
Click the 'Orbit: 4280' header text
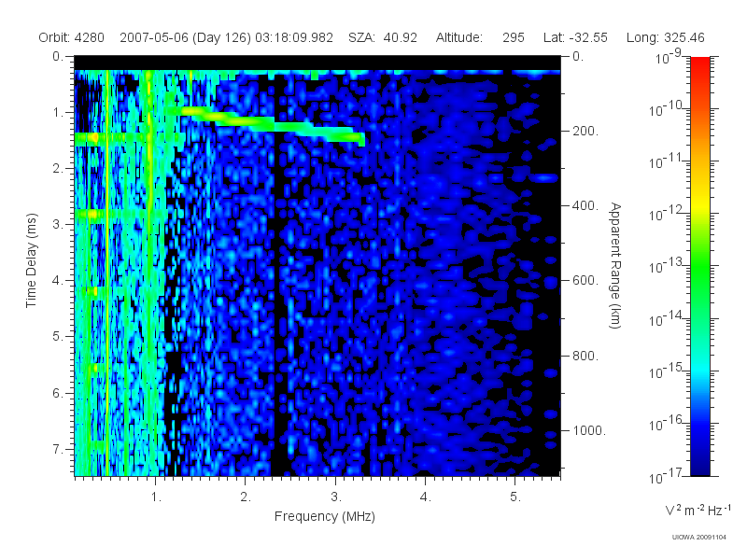[72, 37]
